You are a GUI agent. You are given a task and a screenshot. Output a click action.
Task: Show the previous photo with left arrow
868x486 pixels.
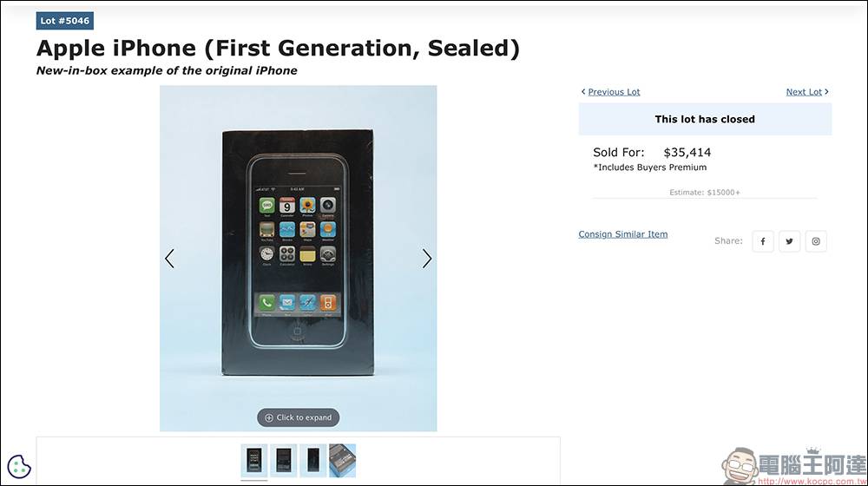(169, 259)
